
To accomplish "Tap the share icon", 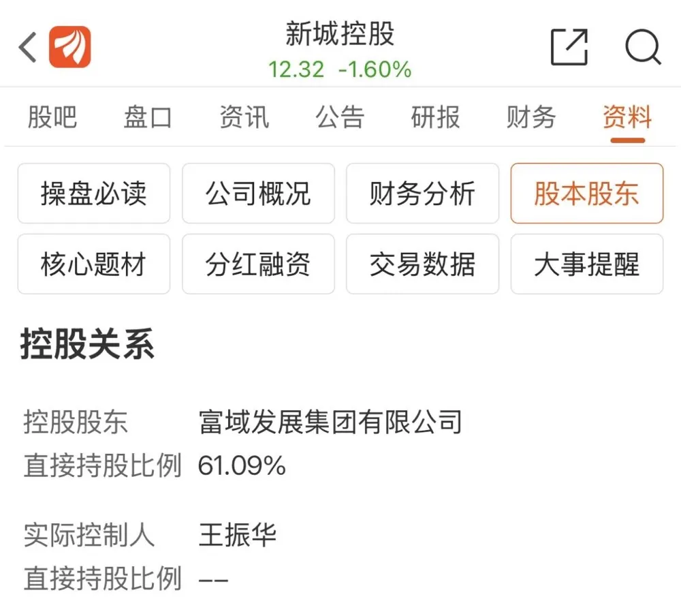I will pyautogui.click(x=569, y=47).
